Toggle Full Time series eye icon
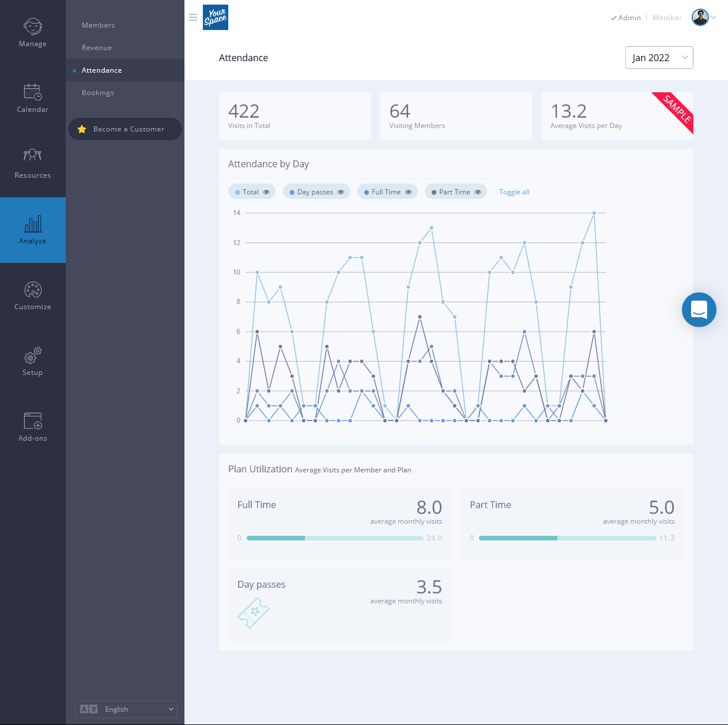 pos(408,192)
